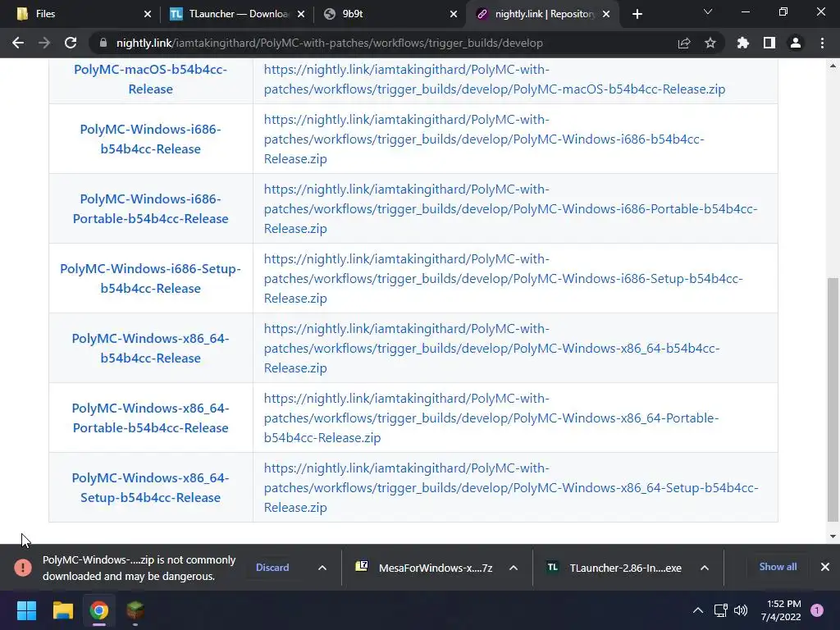The width and height of the screenshot is (840, 630).
Task: Click the Windows-i686 Release.zip URL
Action: [x=484, y=139]
